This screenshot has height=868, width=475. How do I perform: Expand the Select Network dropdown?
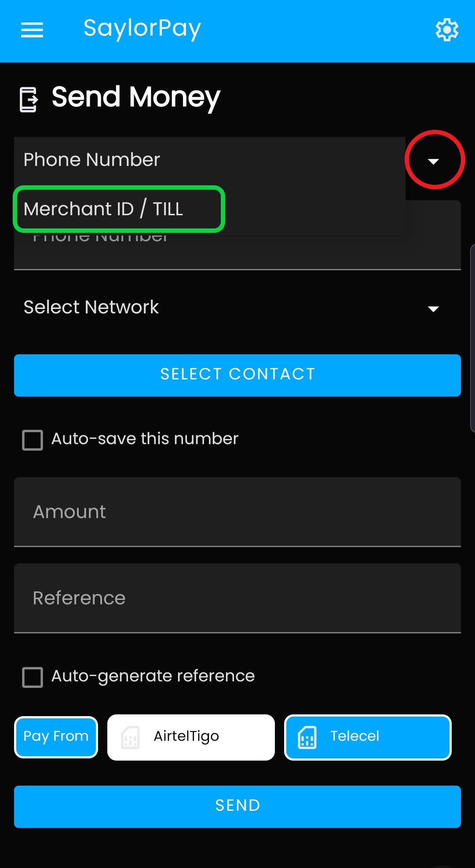pyautogui.click(x=237, y=307)
